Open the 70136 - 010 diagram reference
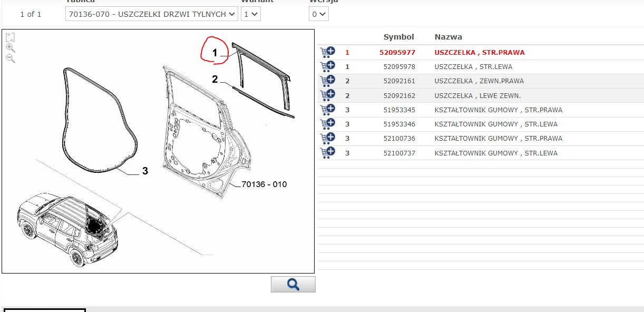Viewport: 644px width, 312px height. click(264, 184)
